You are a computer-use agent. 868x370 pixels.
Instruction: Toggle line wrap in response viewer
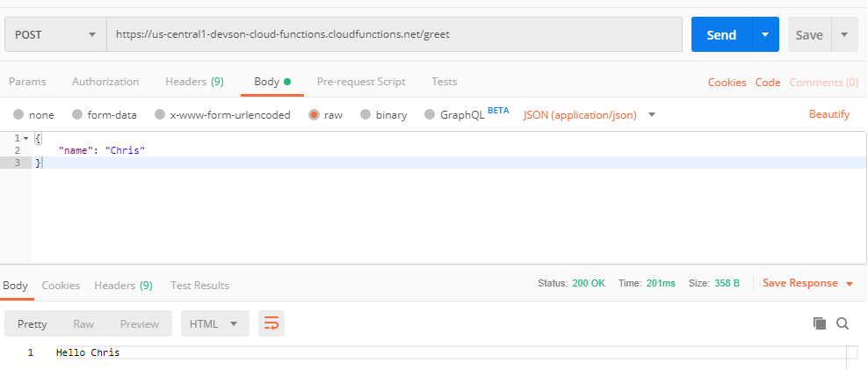pos(271,323)
